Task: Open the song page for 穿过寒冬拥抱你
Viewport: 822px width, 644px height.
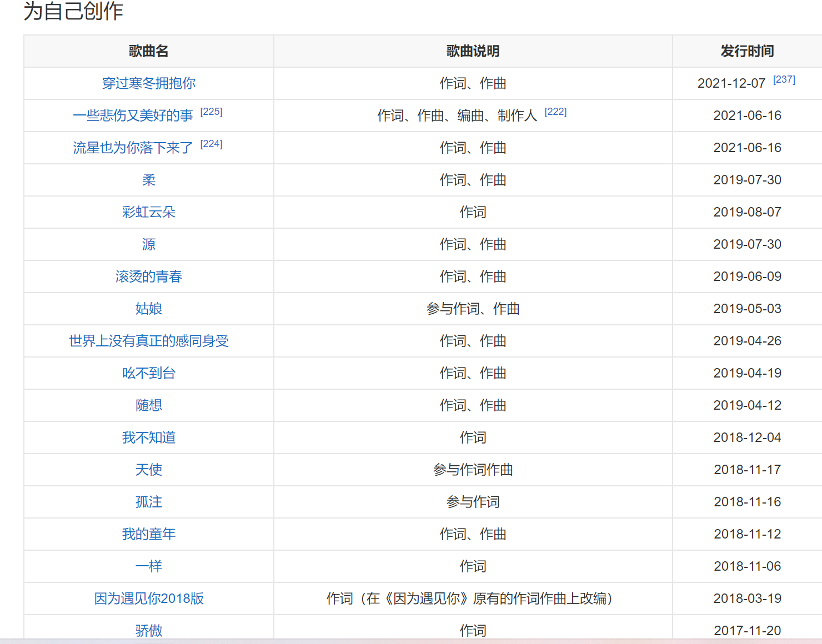Action: coord(148,83)
